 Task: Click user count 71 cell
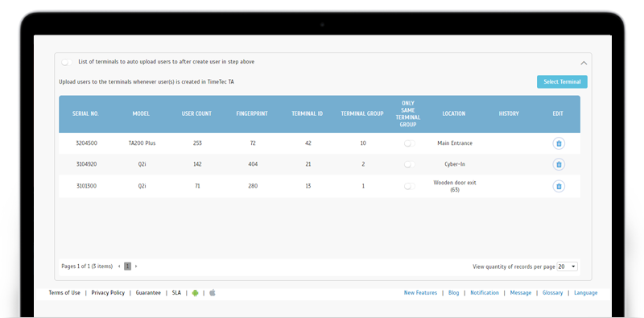pos(197,186)
